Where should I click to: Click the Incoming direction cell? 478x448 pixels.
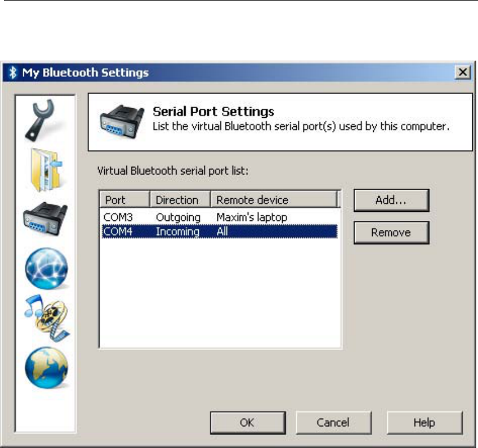click(178, 232)
